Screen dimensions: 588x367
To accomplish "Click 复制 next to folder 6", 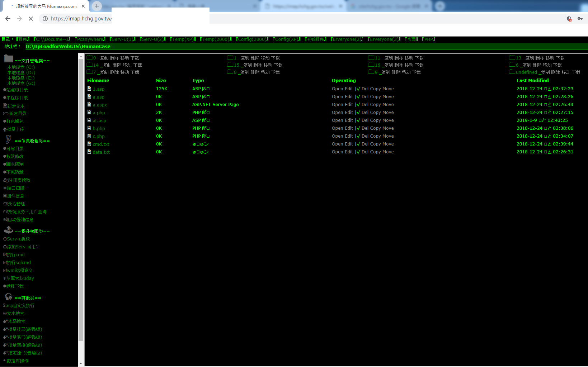I will (x=527, y=65).
